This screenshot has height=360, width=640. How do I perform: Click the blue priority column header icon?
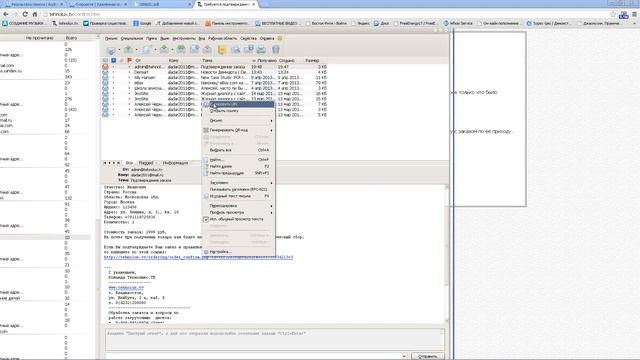click(113, 60)
